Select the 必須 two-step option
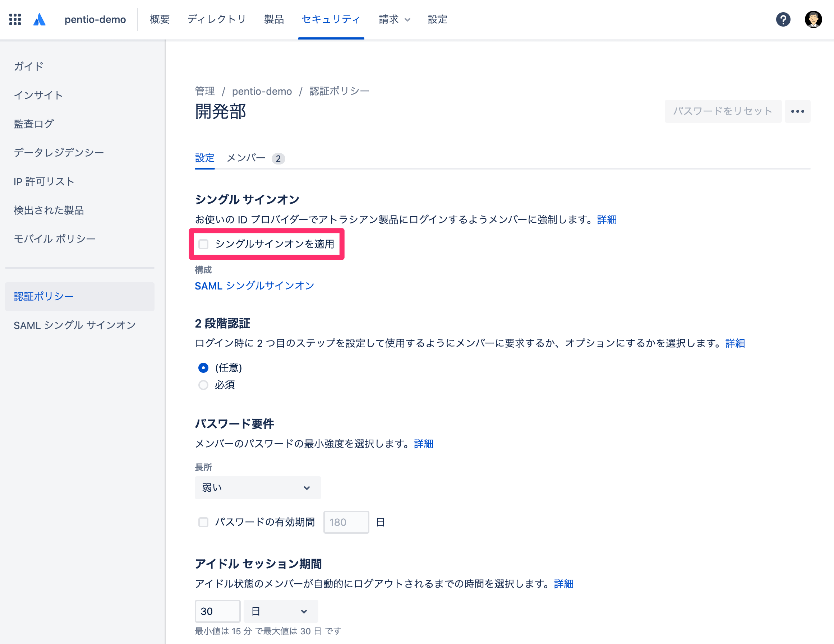834x644 pixels. click(203, 385)
